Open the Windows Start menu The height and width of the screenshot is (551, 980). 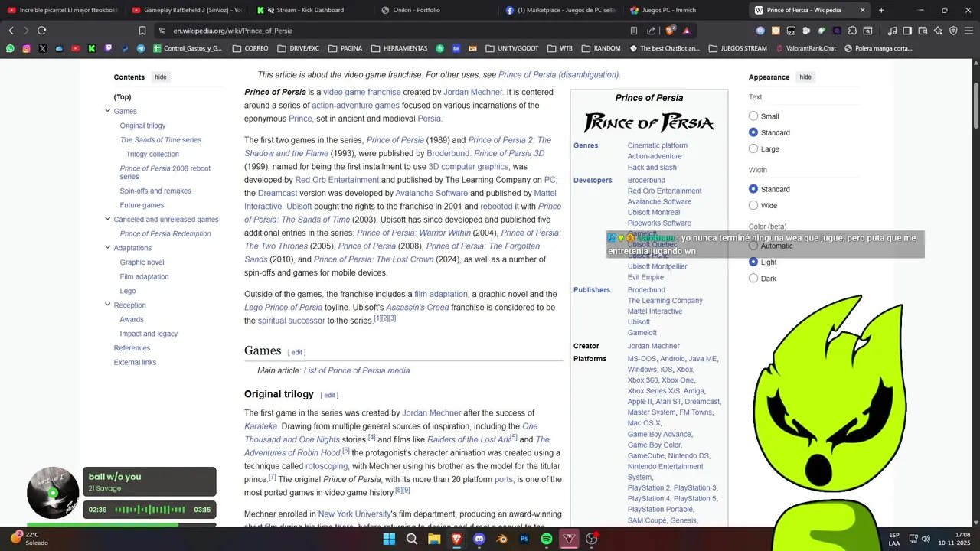pos(389,539)
